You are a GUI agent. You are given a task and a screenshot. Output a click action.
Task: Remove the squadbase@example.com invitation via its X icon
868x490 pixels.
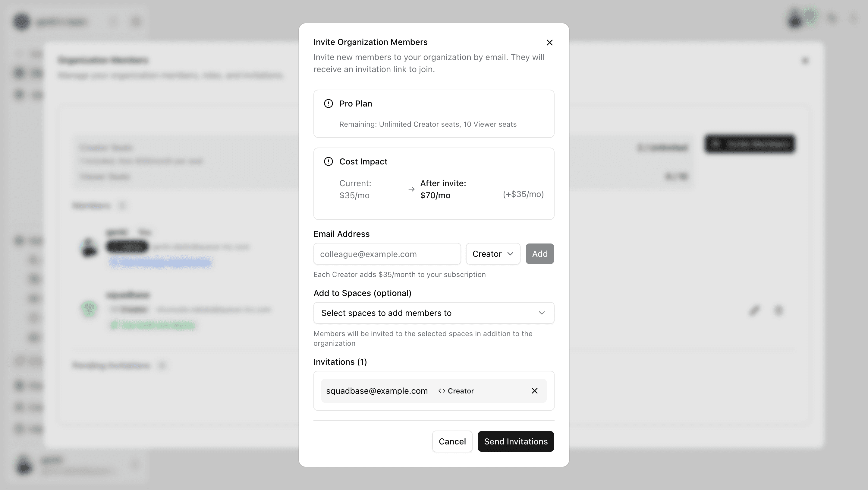pos(534,391)
